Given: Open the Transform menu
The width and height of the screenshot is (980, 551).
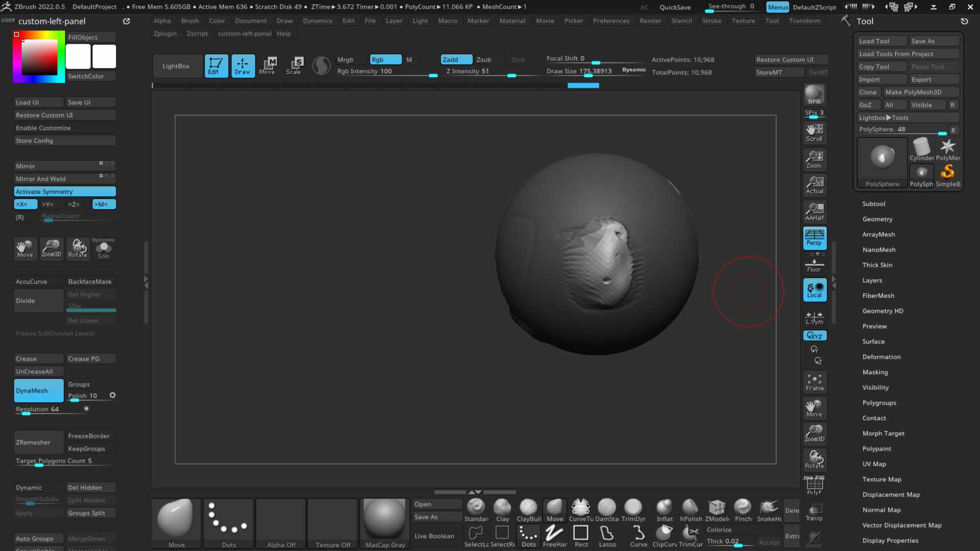Looking at the screenshot, I should point(804,21).
